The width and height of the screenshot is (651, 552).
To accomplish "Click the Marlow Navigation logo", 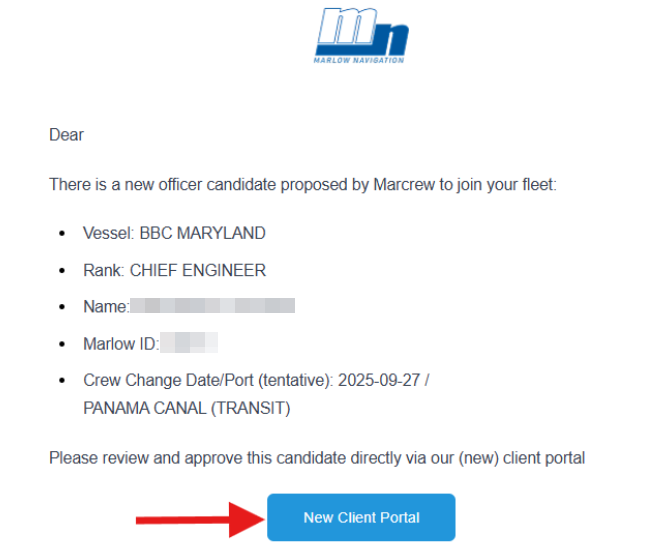I will (360, 35).
